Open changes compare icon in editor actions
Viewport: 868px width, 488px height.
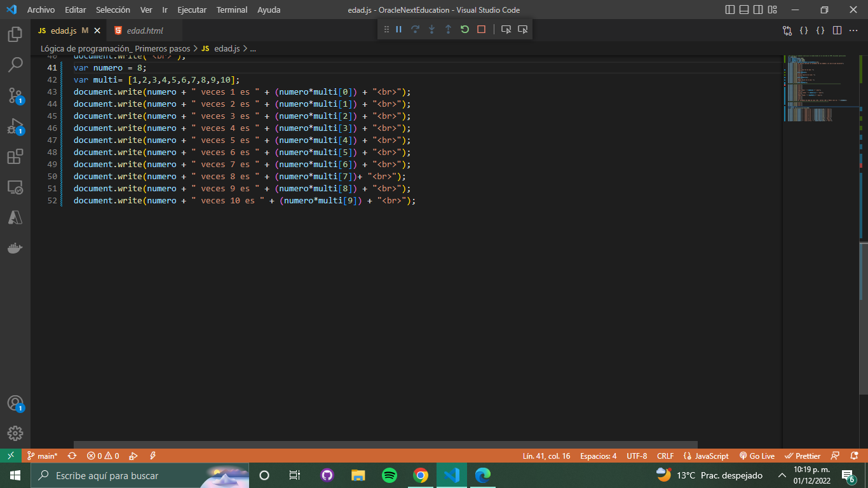[787, 30]
